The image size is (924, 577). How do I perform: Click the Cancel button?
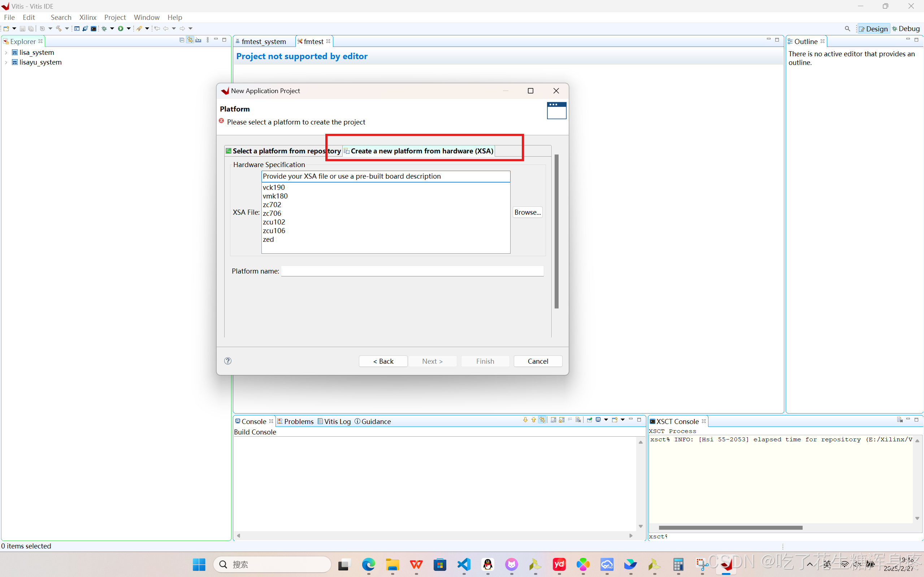[538, 361]
